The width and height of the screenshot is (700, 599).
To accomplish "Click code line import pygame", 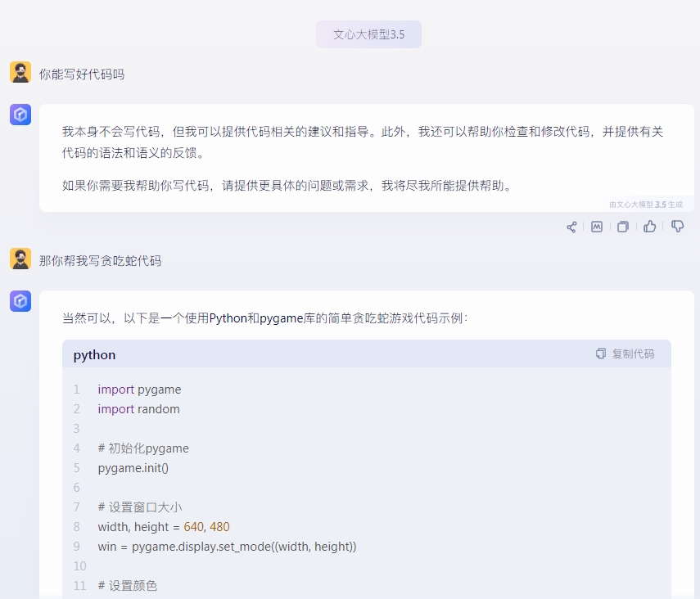I will click(x=139, y=390).
